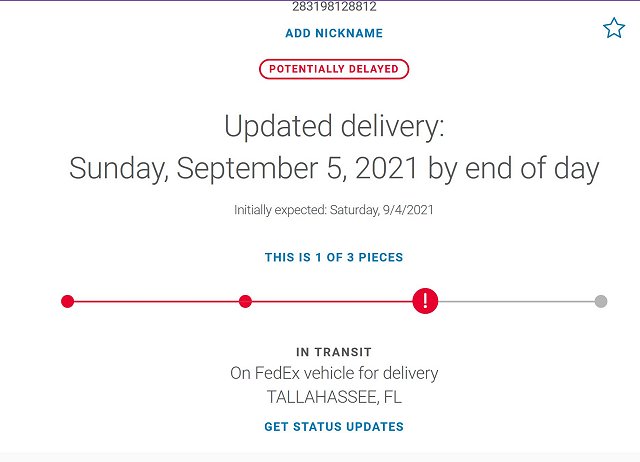Click the 'Initially expected: Saturday, 9/4/2021' line

[x=334, y=210]
